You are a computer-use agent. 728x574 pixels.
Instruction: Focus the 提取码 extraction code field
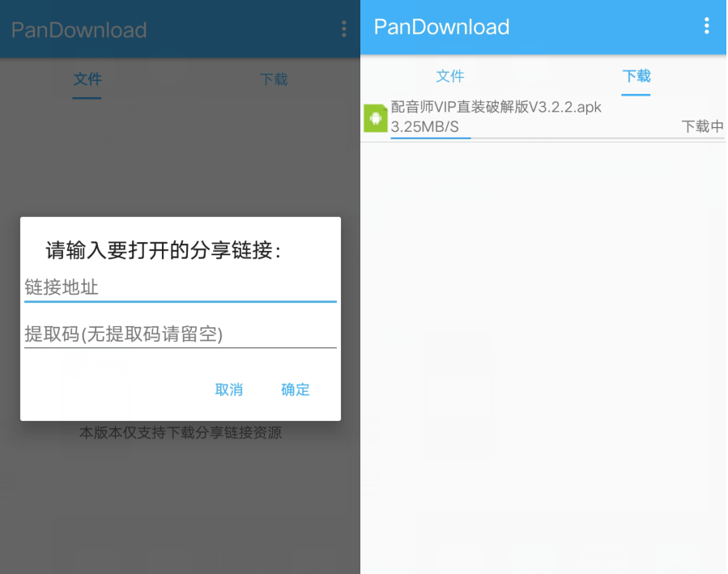(x=180, y=334)
